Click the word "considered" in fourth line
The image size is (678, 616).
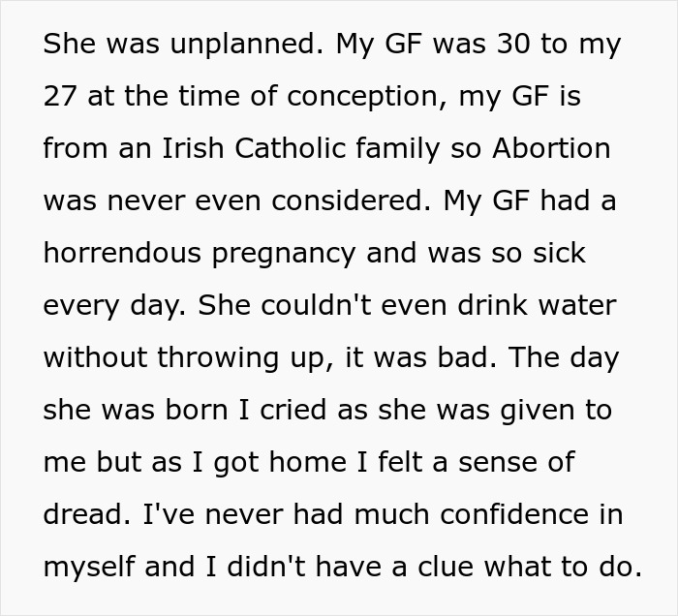352,201
